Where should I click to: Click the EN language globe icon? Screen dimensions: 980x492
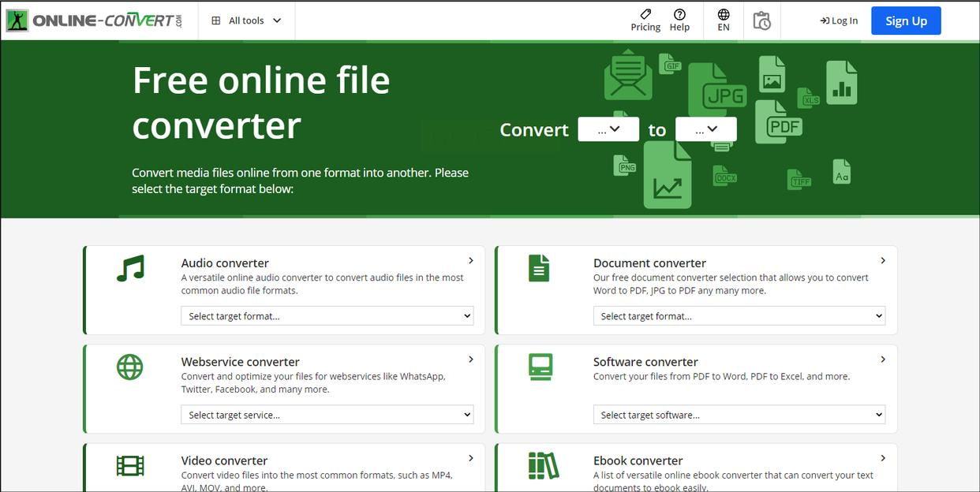[x=724, y=14]
